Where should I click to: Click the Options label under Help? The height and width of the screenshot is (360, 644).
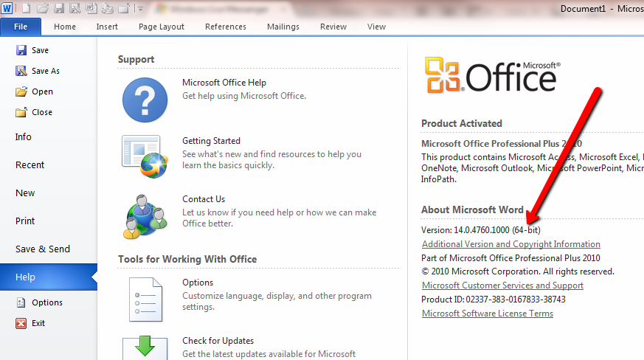[47, 302]
